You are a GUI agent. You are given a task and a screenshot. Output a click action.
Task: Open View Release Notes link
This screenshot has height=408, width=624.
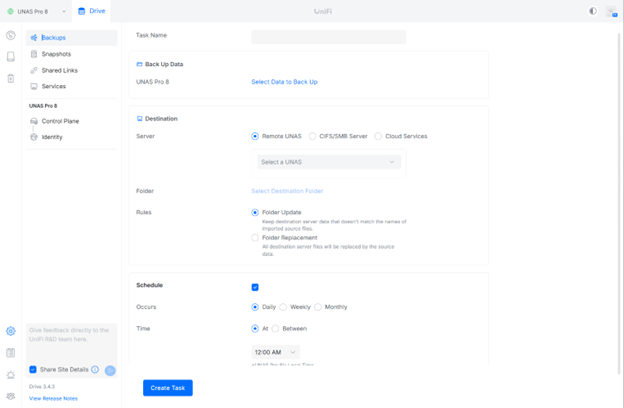coord(53,398)
